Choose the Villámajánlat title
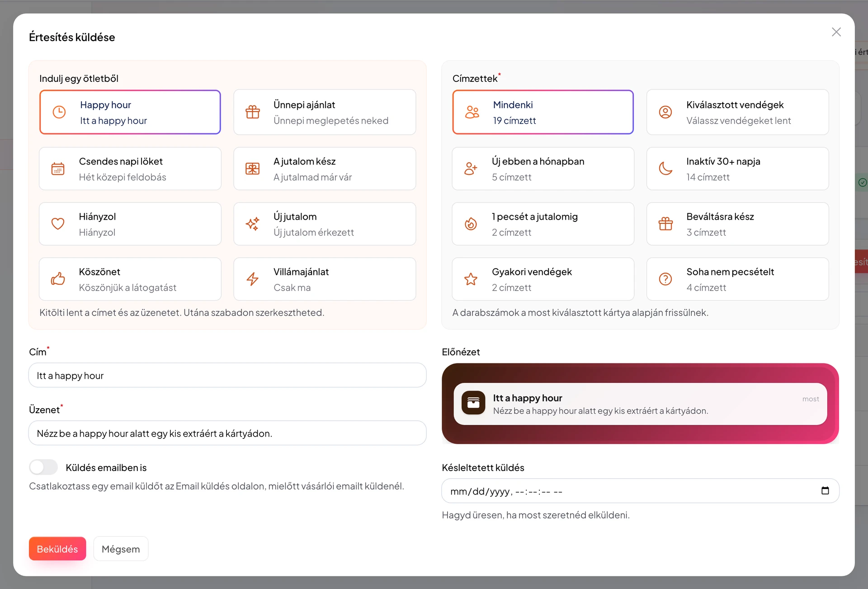Screen dimensions: 868x589 point(301,272)
